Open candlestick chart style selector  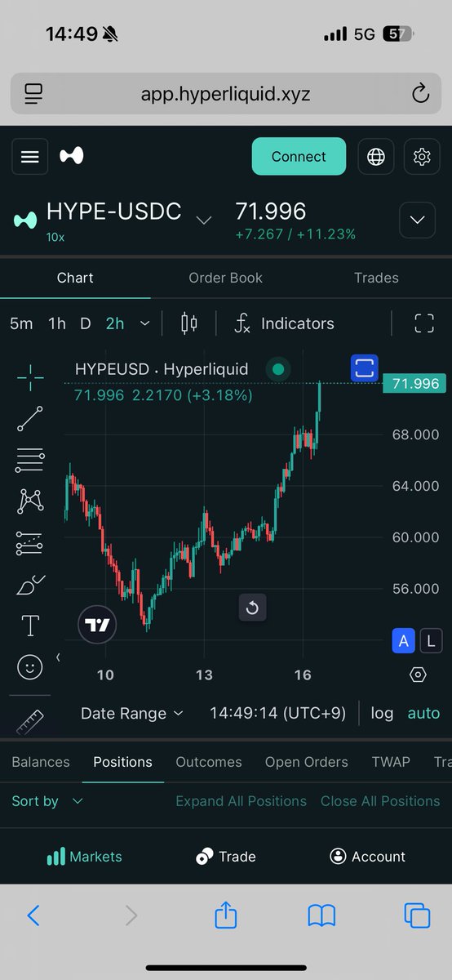189,323
